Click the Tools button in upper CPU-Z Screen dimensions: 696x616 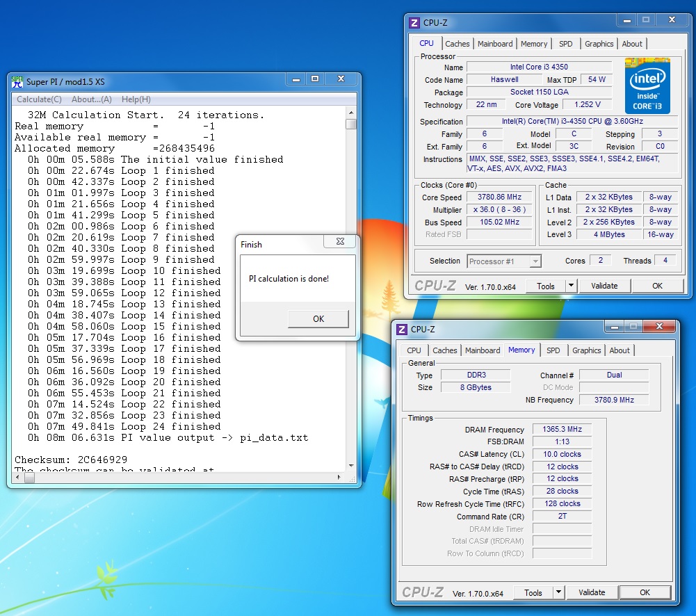546,286
